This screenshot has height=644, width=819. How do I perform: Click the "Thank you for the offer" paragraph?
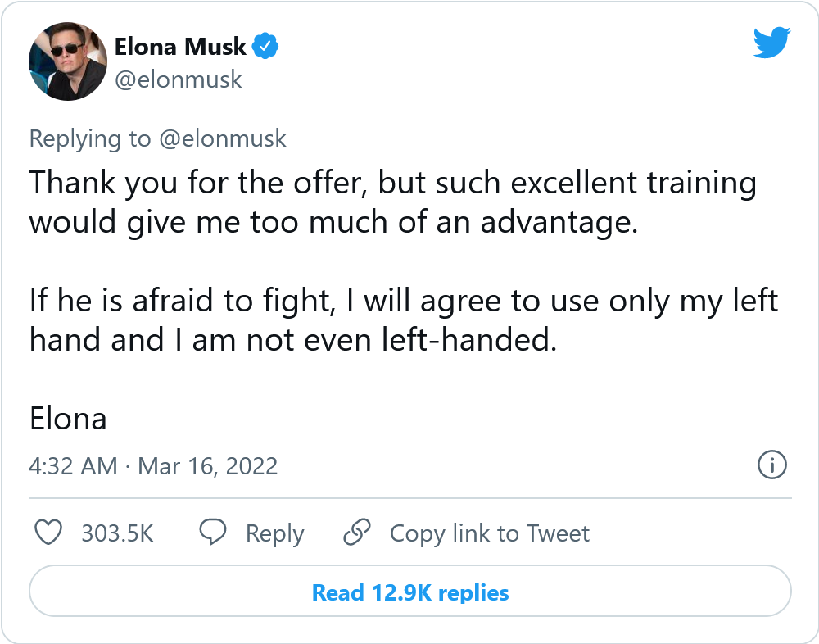click(393, 203)
